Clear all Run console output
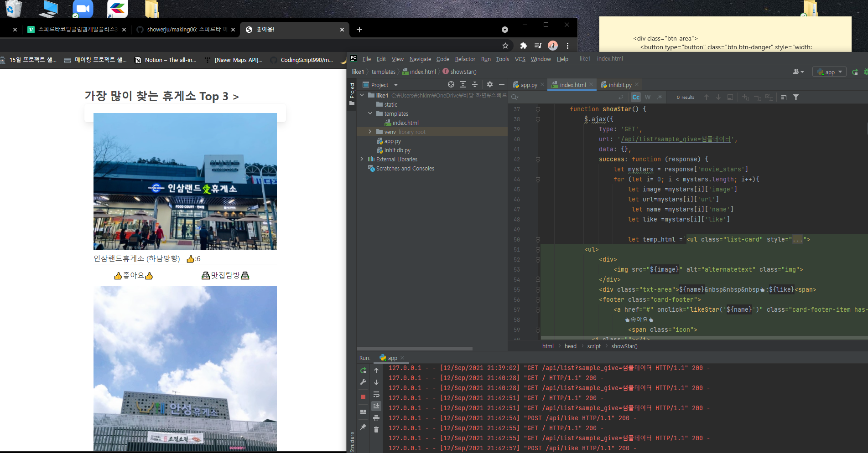Image resolution: width=868 pixels, height=453 pixels. click(x=376, y=429)
